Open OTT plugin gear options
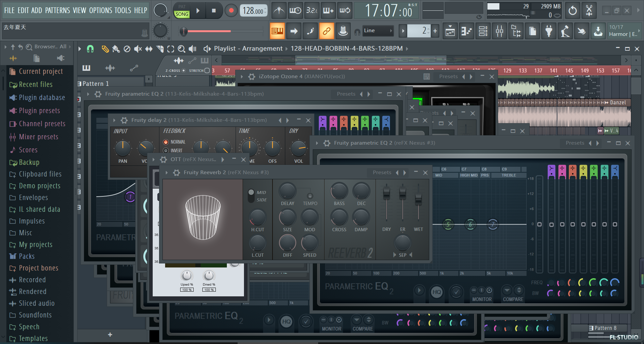 [x=163, y=159]
